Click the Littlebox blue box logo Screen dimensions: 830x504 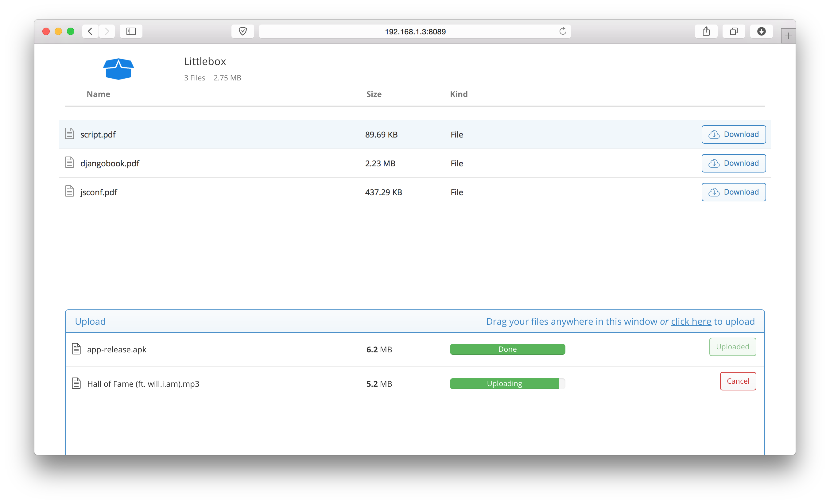(x=118, y=69)
